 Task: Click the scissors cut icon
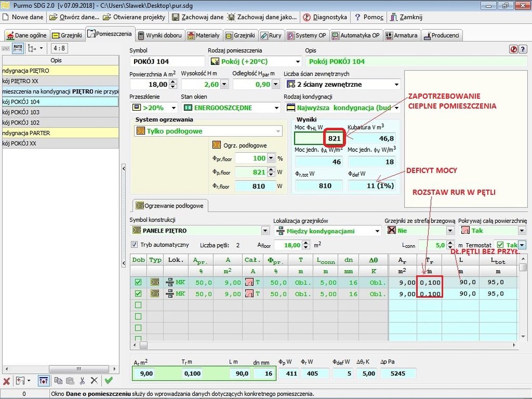point(82,380)
